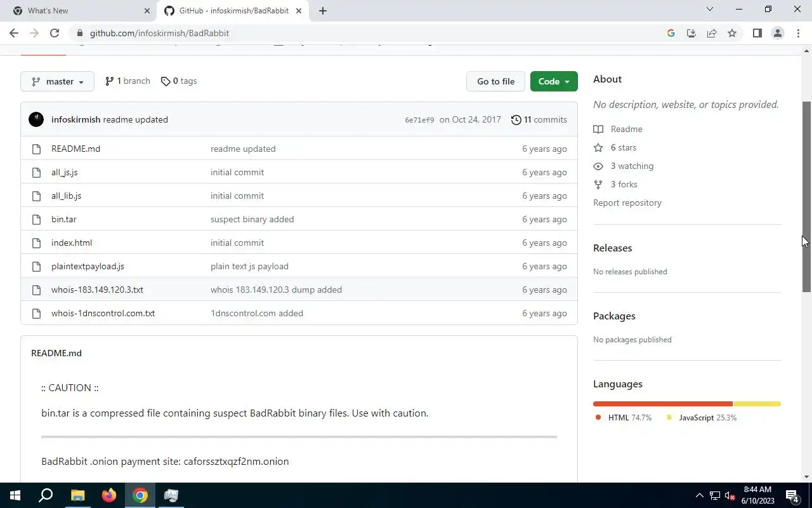Screen dimensions: 812x508
Task: Open README.md file
Action: 75,149
